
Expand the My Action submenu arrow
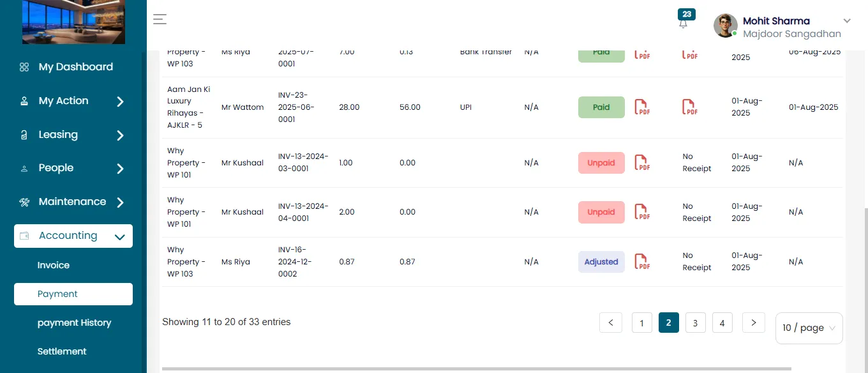[120, 102]
